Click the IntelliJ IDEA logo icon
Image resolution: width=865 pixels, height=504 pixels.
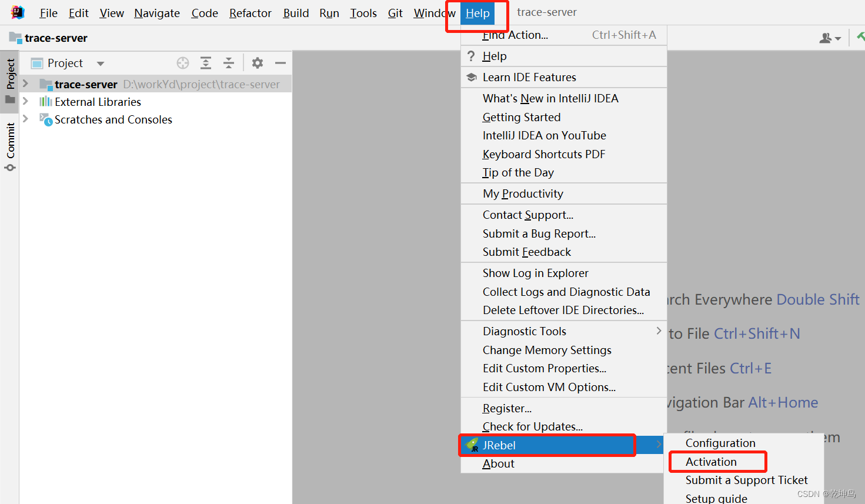tap(18, 12)
